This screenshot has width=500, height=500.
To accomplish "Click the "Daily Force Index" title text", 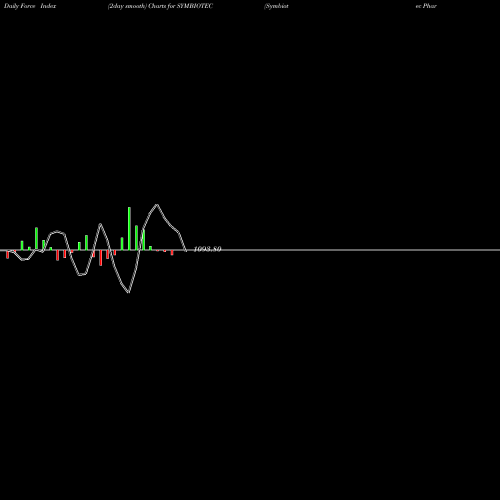I will point(30,6).
